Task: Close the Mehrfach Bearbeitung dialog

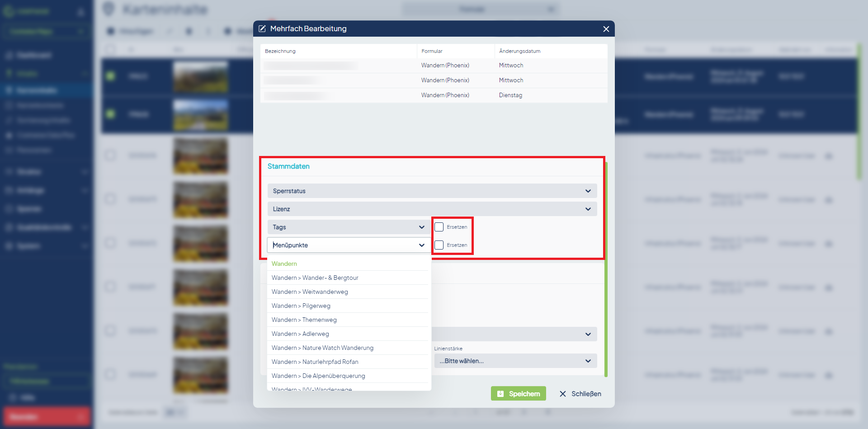Action: point(606,29)
